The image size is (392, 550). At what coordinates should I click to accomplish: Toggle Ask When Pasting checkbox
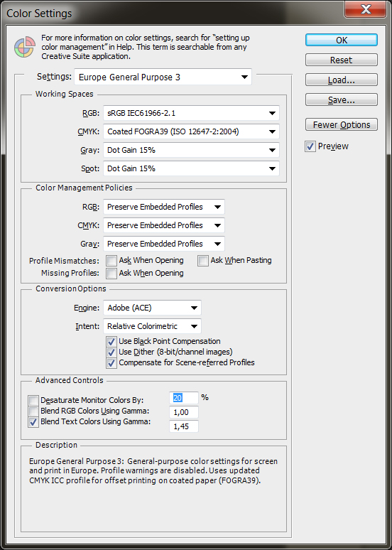[202, 261]
